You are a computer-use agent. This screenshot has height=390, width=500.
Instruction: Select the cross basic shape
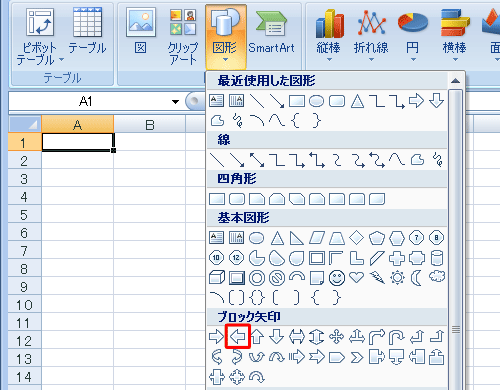[397, 258]
